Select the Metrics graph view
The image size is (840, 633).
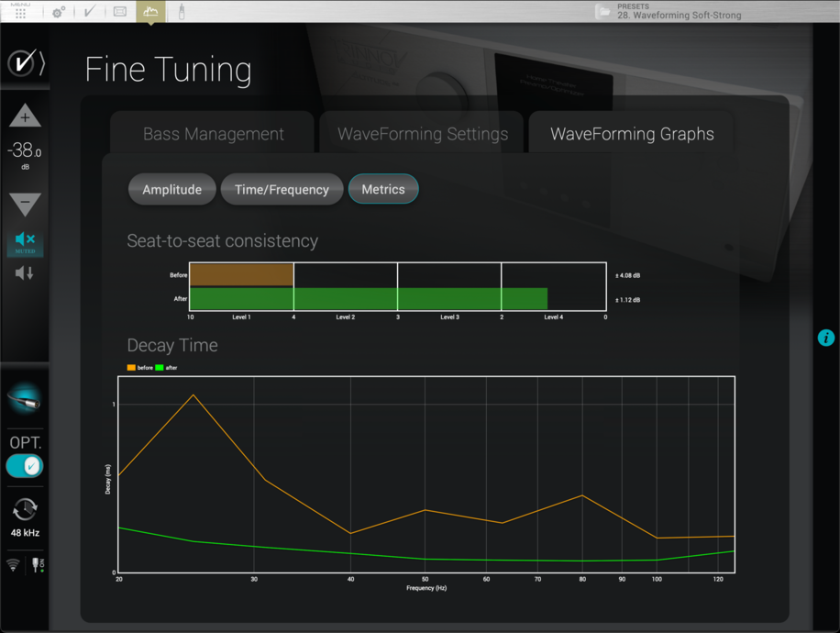383,189
